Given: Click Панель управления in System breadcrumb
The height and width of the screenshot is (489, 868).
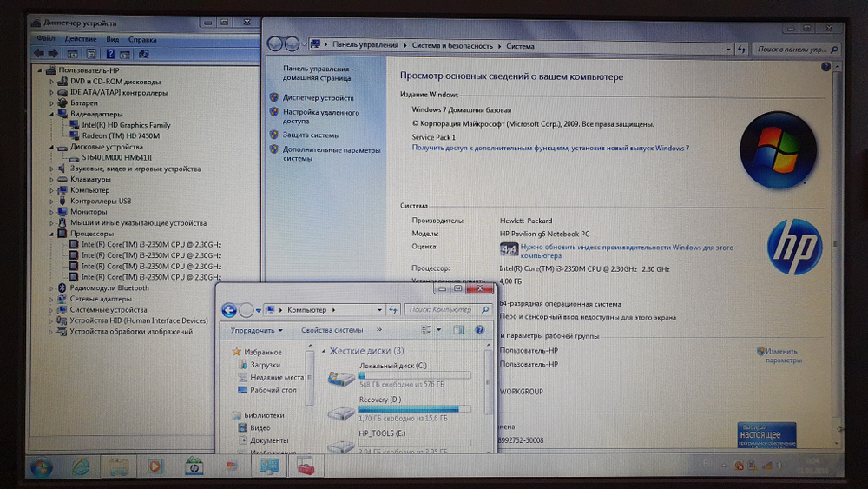Looking at the screenshot, I should (x=365, y=45).
